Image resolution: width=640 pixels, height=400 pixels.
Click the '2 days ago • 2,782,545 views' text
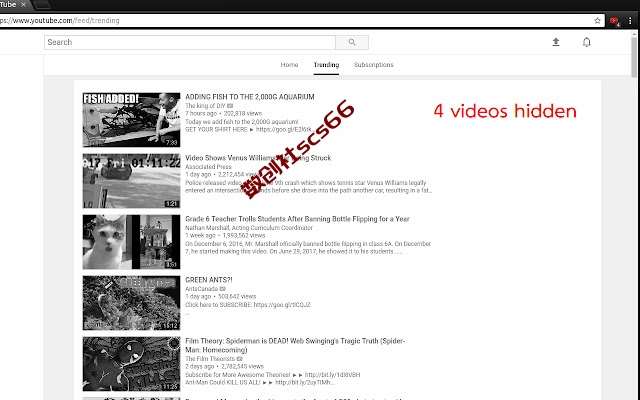(x=224, y=367)
